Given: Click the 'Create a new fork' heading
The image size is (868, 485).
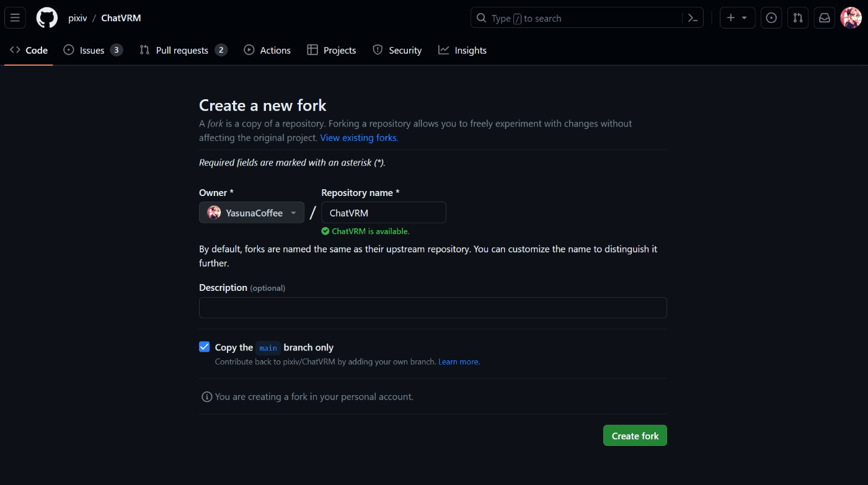Looking at the screenshot, I should 263,105.
